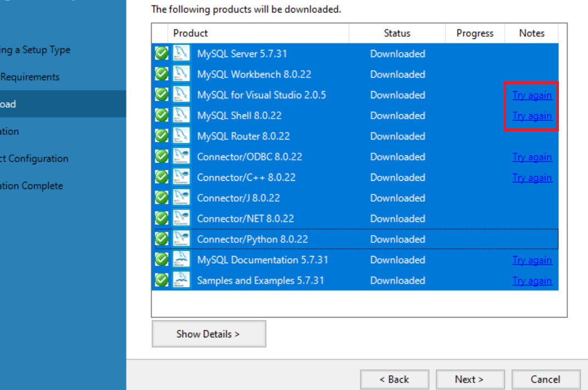Click green checkmark for Connector/NET 8.0.22
The height and width of the screenshot is (390, 588).
pos(161,219)
